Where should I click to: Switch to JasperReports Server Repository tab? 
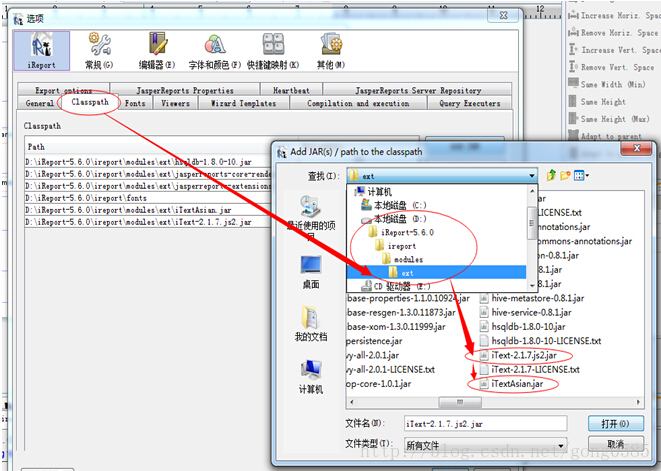[418, 90]
